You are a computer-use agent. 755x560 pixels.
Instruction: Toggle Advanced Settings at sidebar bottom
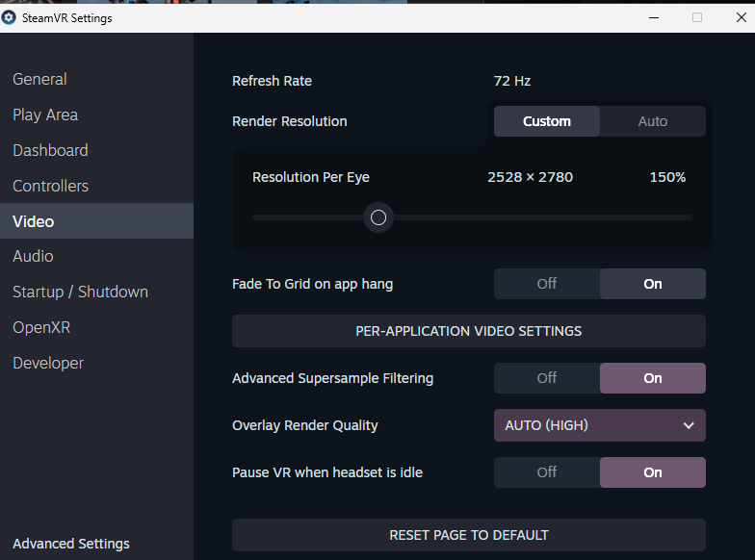tap(71, 544)
